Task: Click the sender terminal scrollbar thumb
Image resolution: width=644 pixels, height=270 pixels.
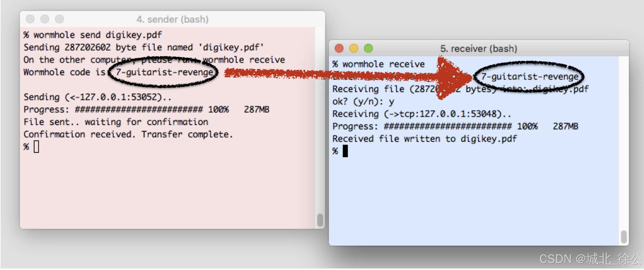Action: coord(320,220)
